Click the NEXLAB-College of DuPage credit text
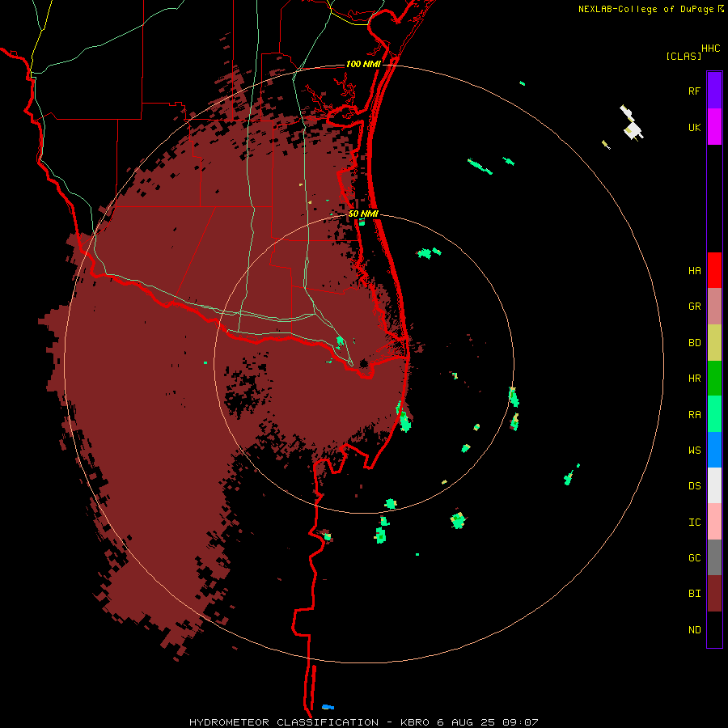728x728 pixels. (647, 9)
